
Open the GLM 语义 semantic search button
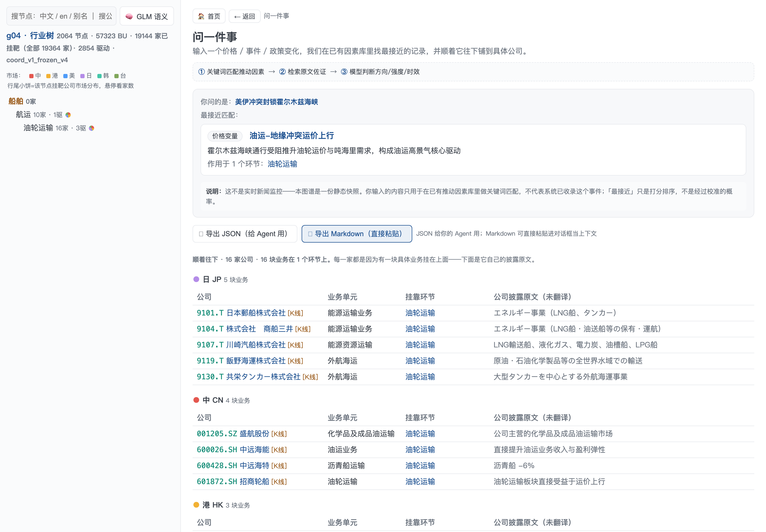click(147, 16)
